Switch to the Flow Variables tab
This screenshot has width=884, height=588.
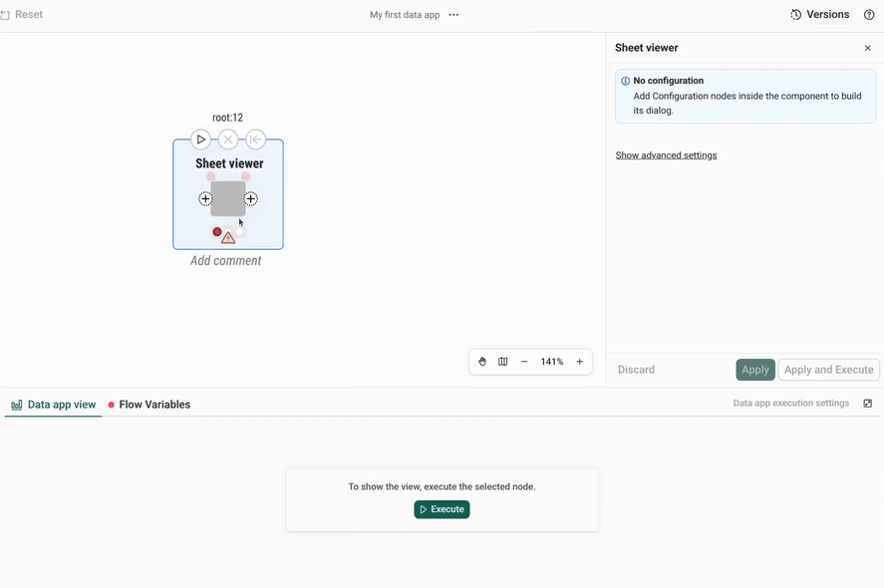[x=149, y=405]
